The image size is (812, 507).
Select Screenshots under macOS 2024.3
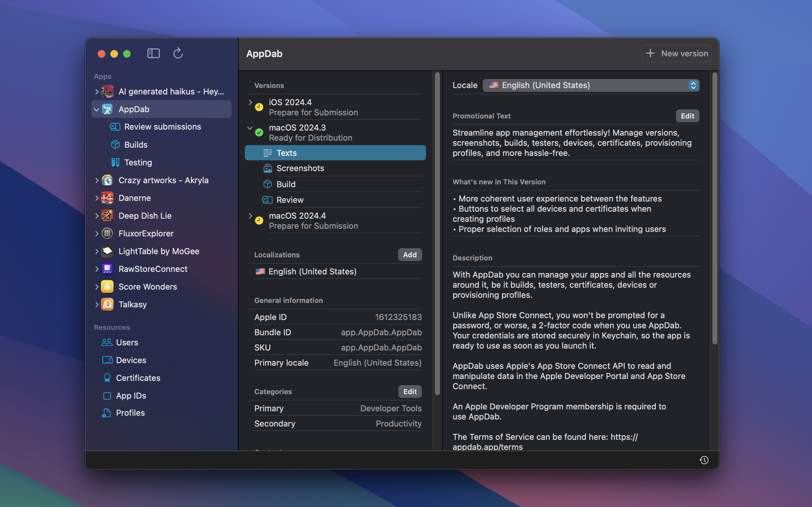point(300,168)
